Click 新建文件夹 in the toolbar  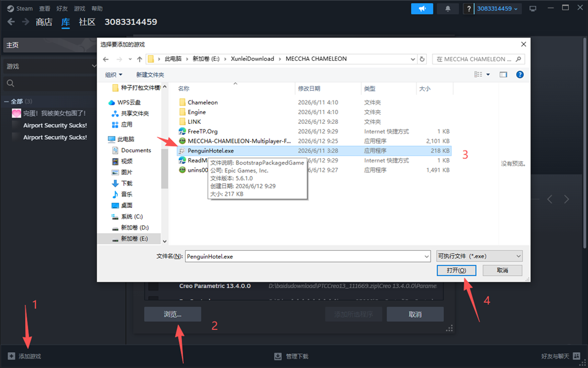[x=150, y=75]
